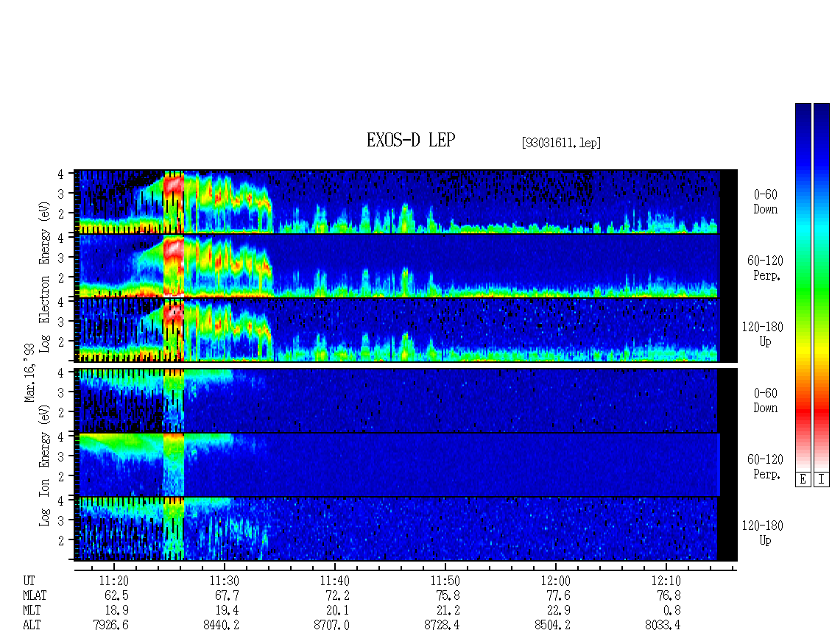Click the MLT value 0.8
The height and width of the screenshot is (644, 832).
tap(671, 611)
